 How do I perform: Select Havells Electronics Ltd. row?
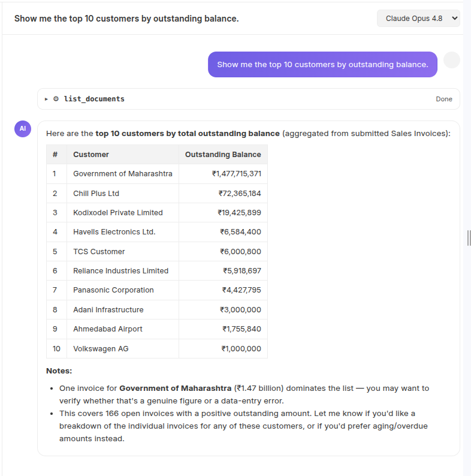coord(157,232)
